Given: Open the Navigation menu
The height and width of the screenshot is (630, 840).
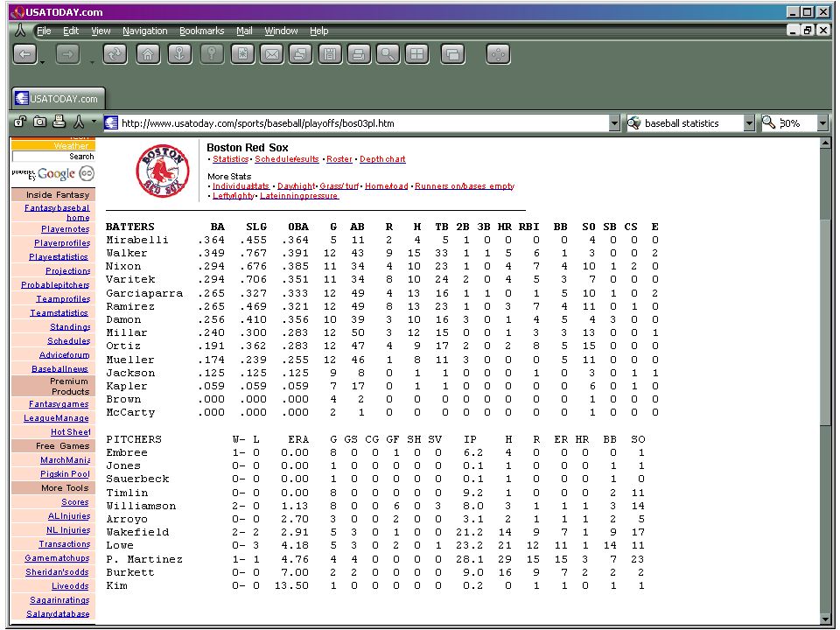Looking at the screenshot, I should point(145,31).
